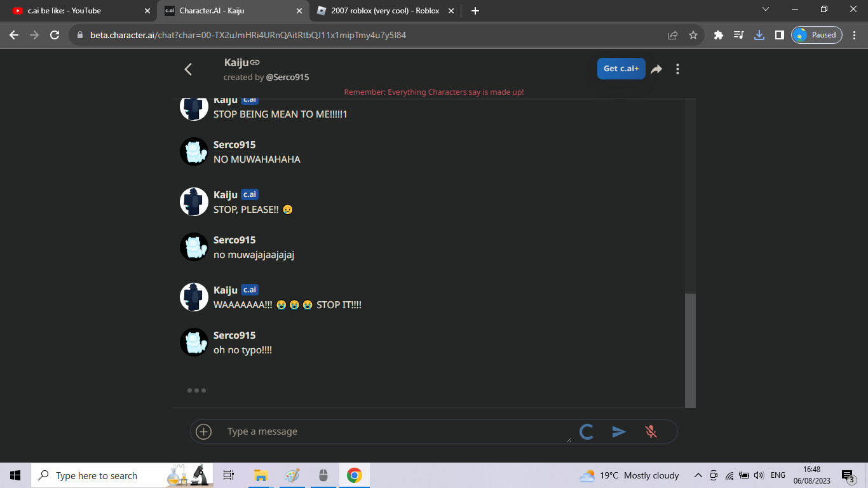
Task: Go back with the chat back arrow
Action: 188,69
